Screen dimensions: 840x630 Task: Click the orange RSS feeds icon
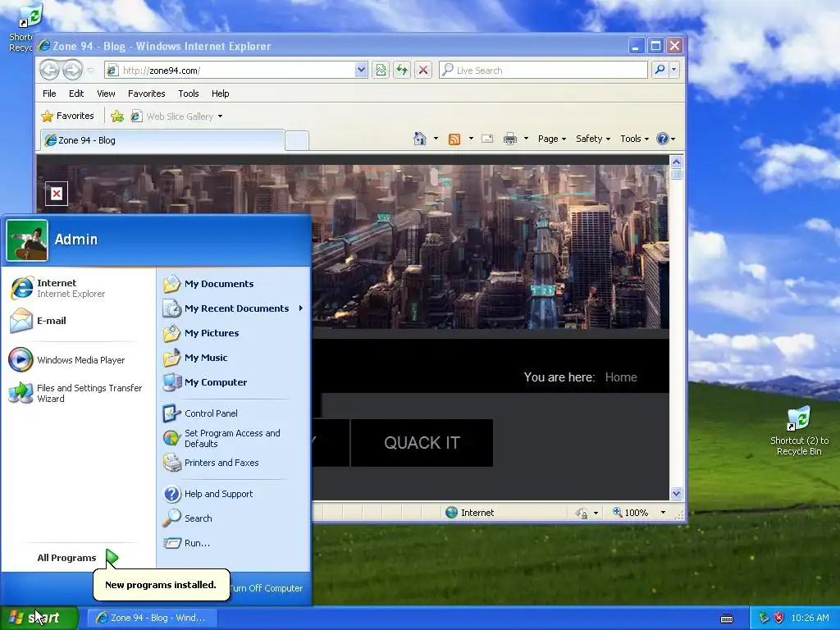[454, 139]
